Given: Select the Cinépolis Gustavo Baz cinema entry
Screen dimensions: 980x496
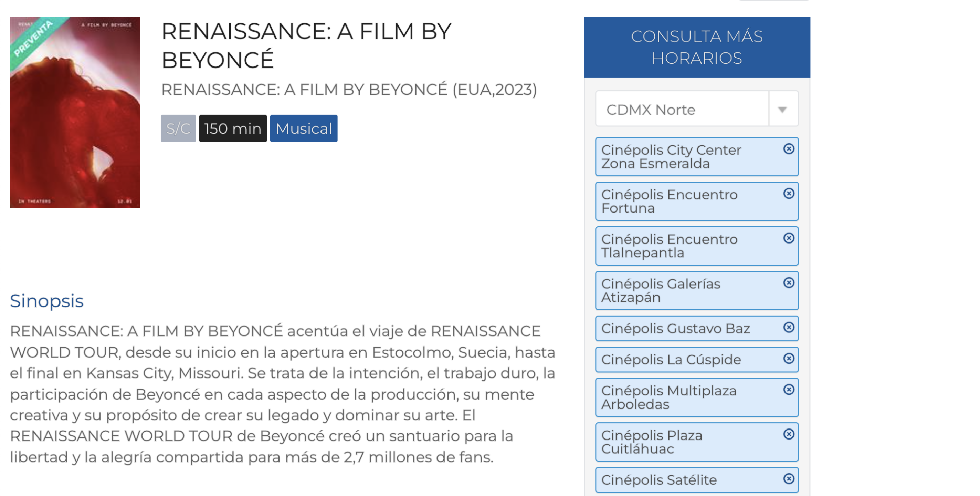Looking at the screenshot, I should click(x=675, y=328).
